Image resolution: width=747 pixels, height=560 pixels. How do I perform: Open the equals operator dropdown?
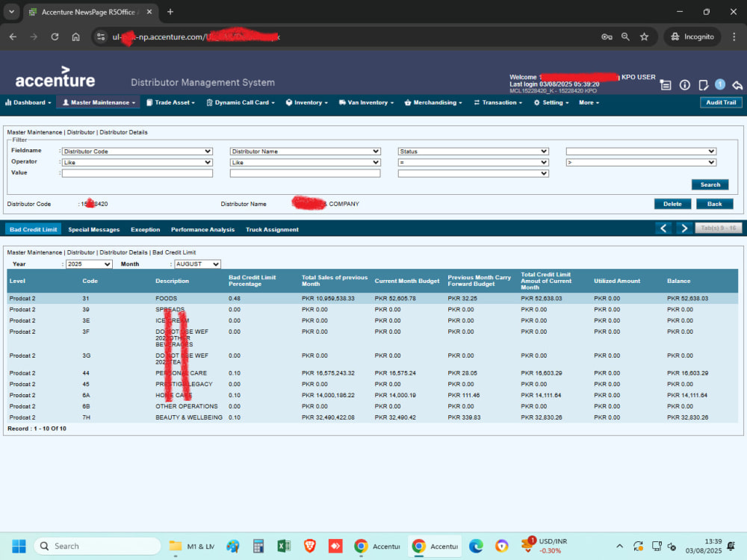point(473,162)
